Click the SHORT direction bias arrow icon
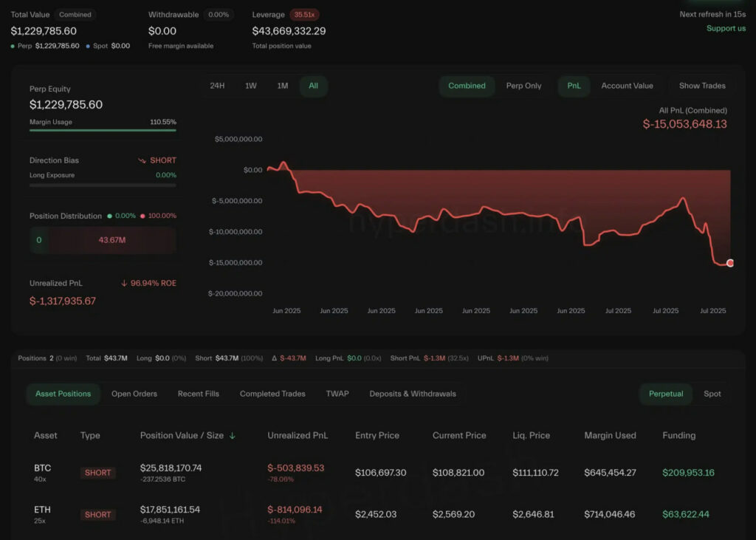 (x=142, y=160)
